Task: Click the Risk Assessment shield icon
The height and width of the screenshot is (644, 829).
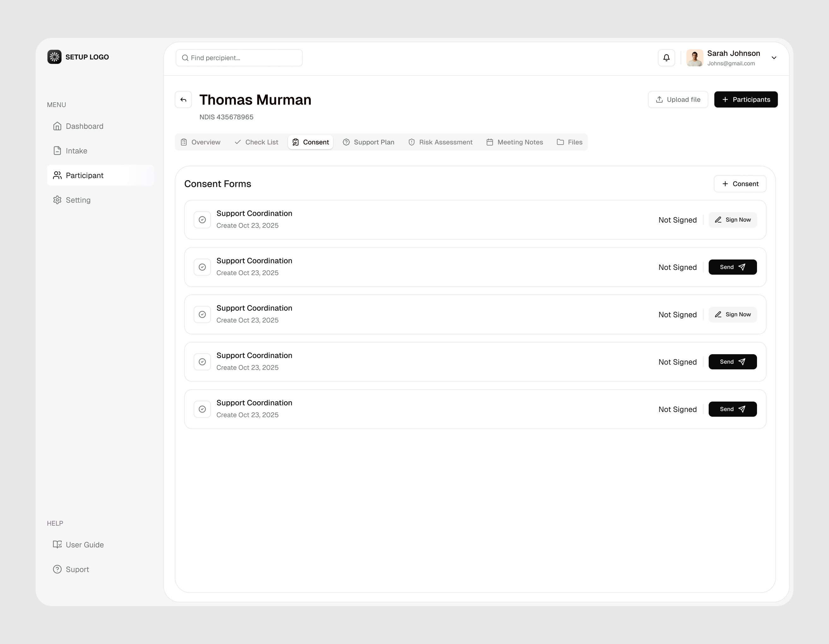Action: (412, 142)
